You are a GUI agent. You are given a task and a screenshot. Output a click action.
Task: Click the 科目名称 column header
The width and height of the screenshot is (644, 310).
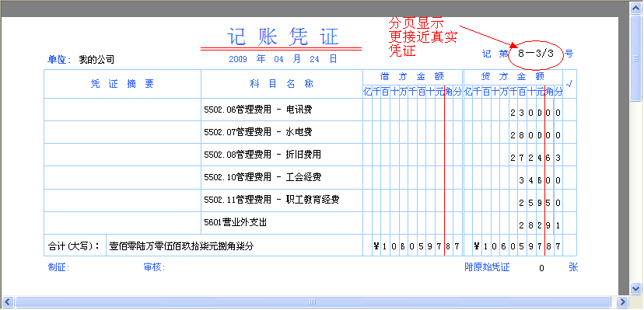point(282,84)
